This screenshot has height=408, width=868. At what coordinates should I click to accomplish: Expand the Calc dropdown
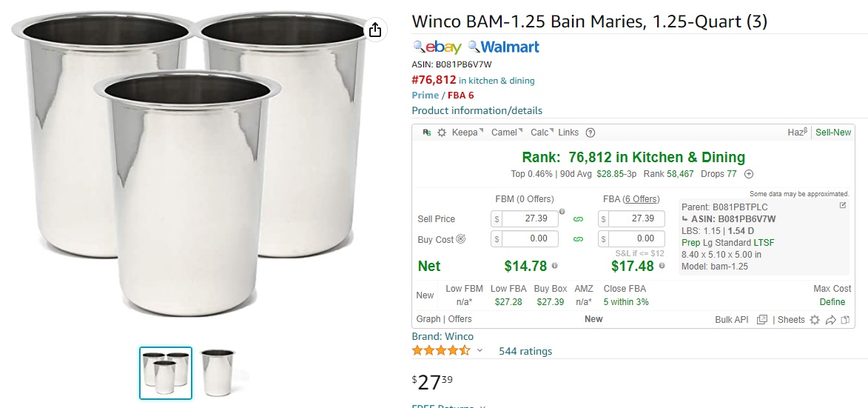pos(542,133)
